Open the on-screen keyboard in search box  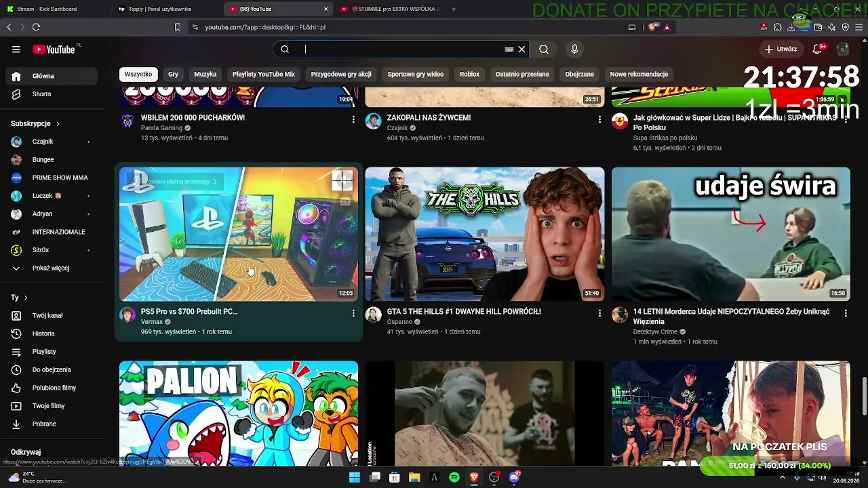[x=509, y=49]
